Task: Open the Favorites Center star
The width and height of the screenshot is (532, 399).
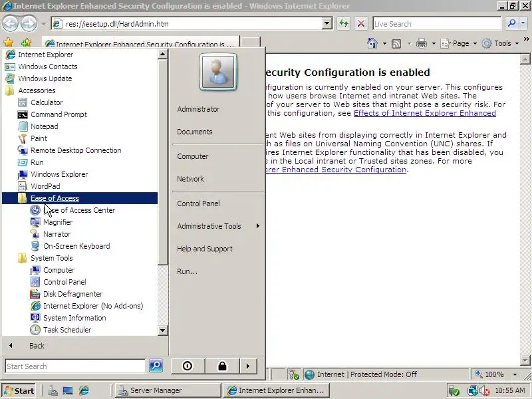Action: 9,43
